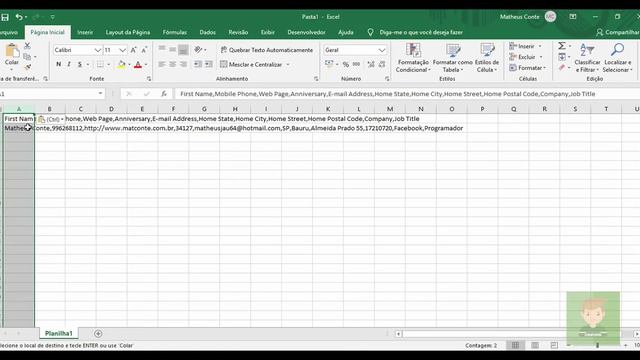Viewport: 640px width, 360px height.
Task: Switch to Page Layout view icon
Action: pos(535,345)
